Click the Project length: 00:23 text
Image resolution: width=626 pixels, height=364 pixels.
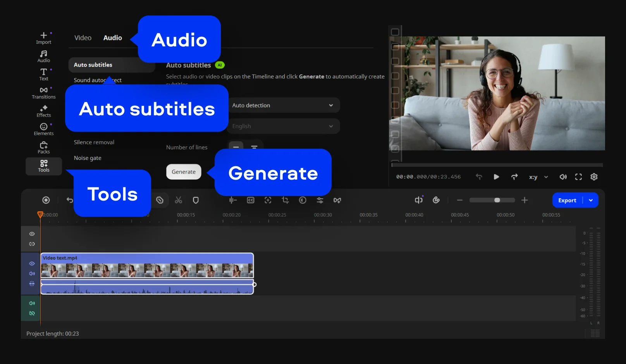53,334
